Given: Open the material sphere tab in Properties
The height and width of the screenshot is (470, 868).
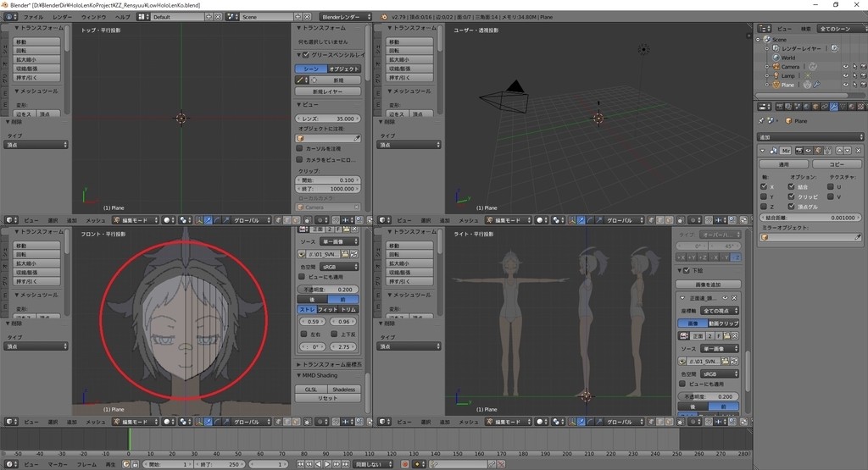Looking at the screenshot, I should point(851,107).
